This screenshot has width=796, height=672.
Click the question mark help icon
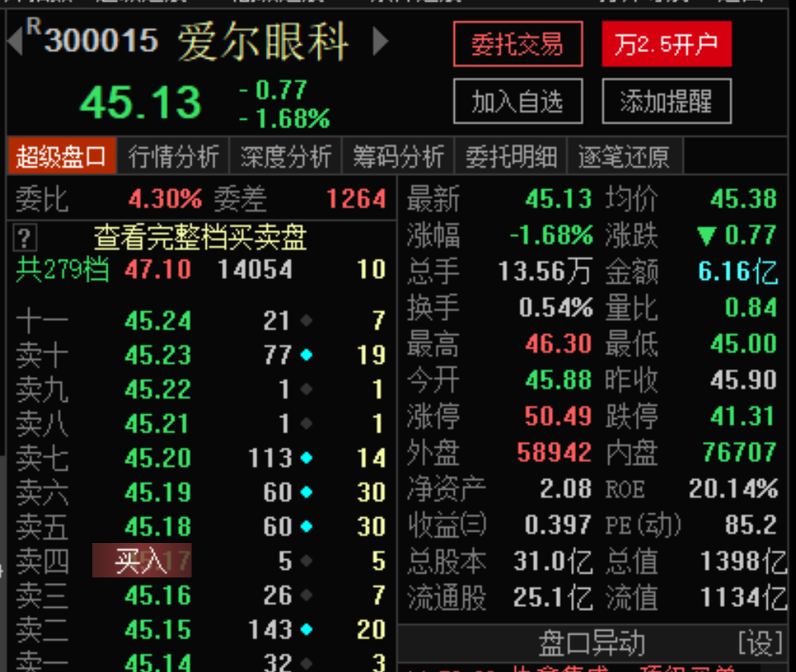click(x=25, y=238)
